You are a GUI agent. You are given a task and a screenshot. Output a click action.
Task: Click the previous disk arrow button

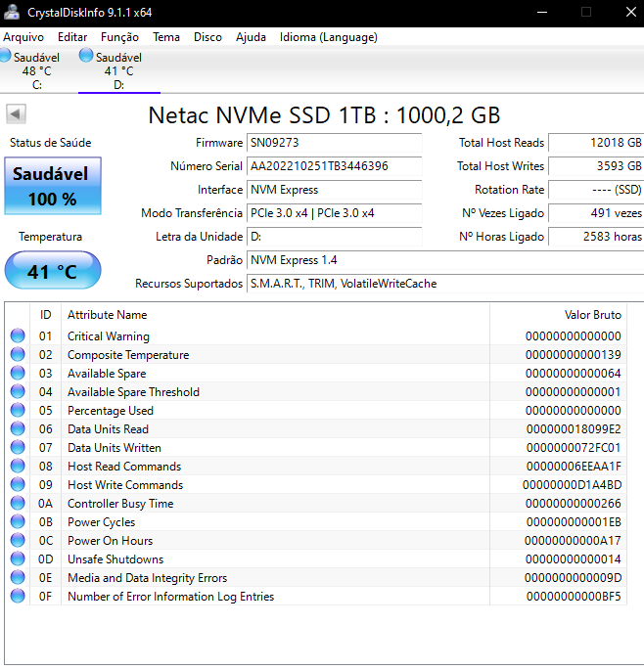pos(16,113)
